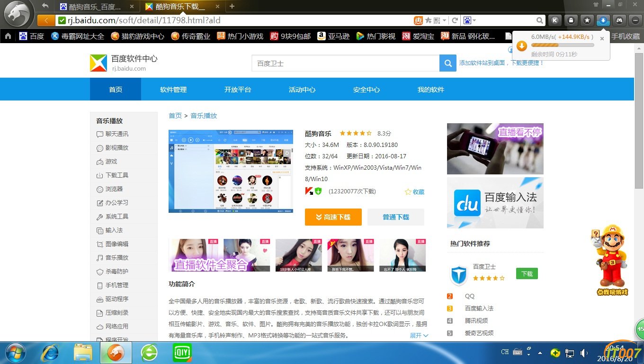
Task: Open the 亚马逊 bookmark
Action: 334,36
